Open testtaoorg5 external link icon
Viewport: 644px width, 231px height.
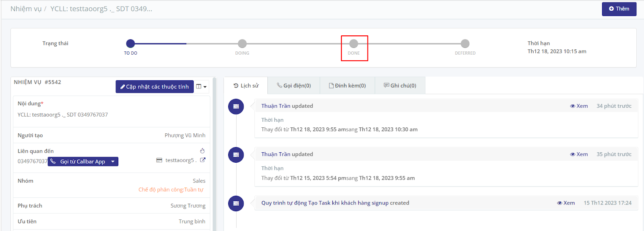[x=202, y=160]
